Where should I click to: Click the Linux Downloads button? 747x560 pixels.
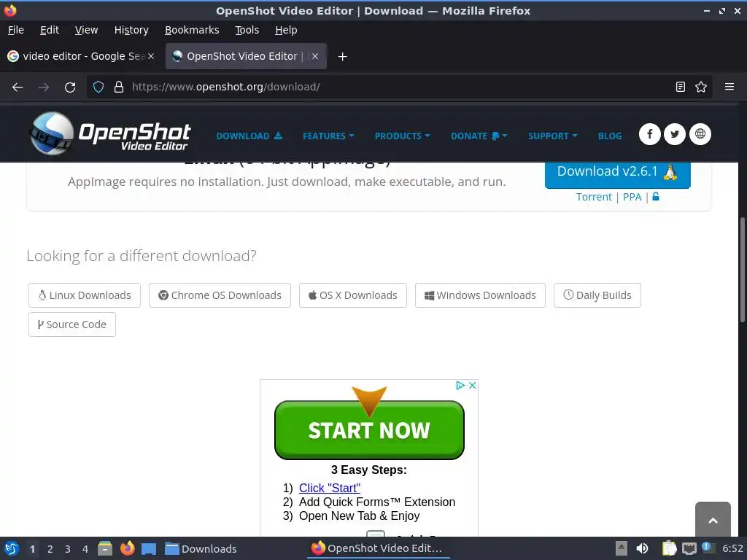click(85, 295)
